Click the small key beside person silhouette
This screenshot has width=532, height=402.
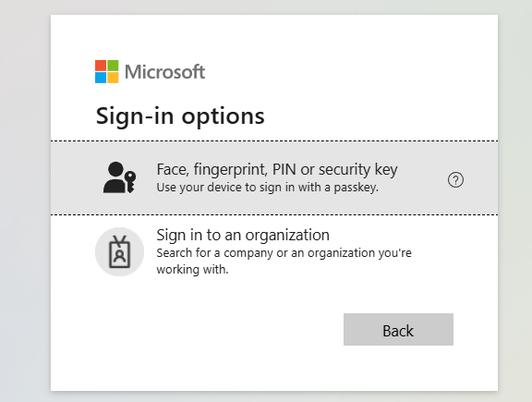[130, 182]
